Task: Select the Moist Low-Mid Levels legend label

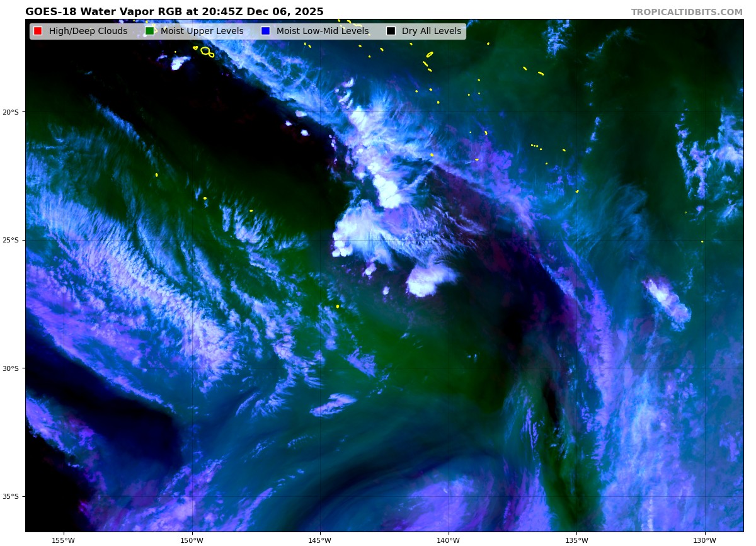Action: tap(322, 31)
